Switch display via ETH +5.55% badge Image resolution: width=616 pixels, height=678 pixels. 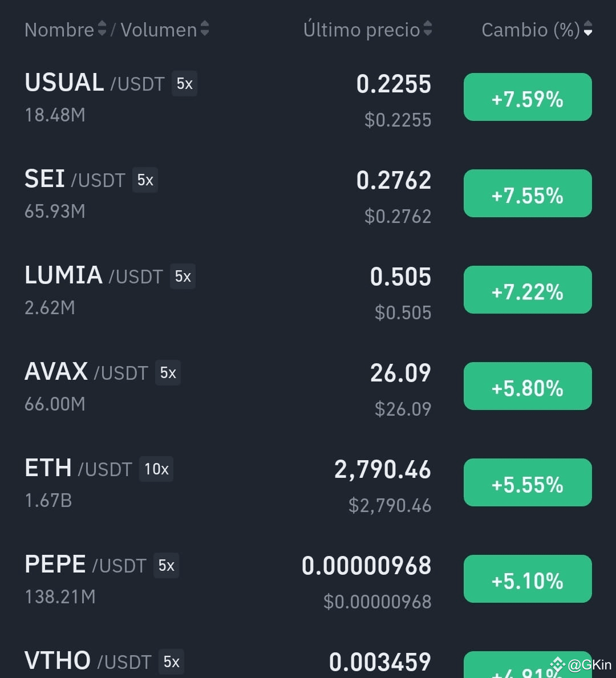(528, 482)
